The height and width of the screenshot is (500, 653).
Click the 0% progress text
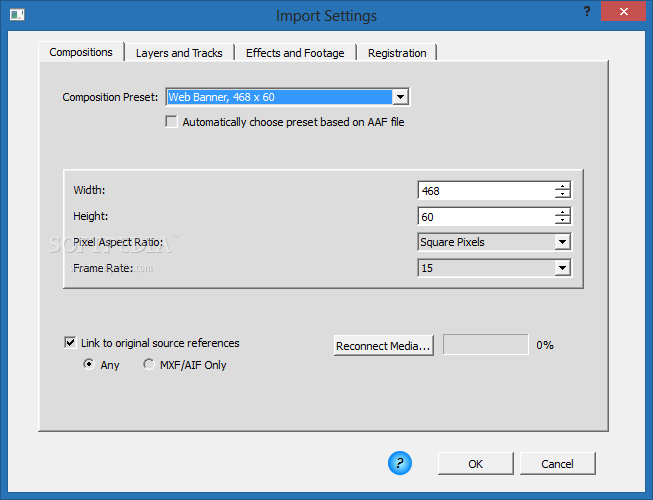pyautogui.click(x=545, y=345)
